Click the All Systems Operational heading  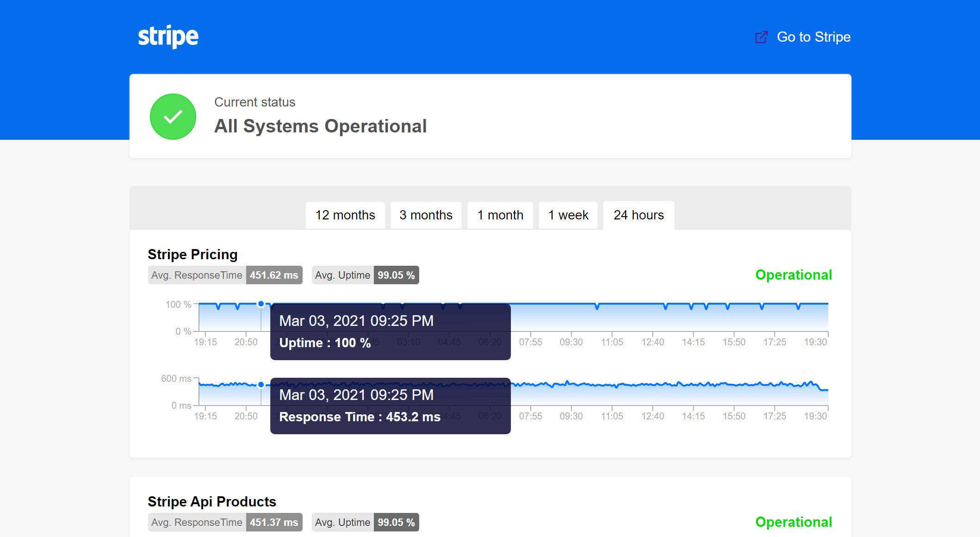320,126
